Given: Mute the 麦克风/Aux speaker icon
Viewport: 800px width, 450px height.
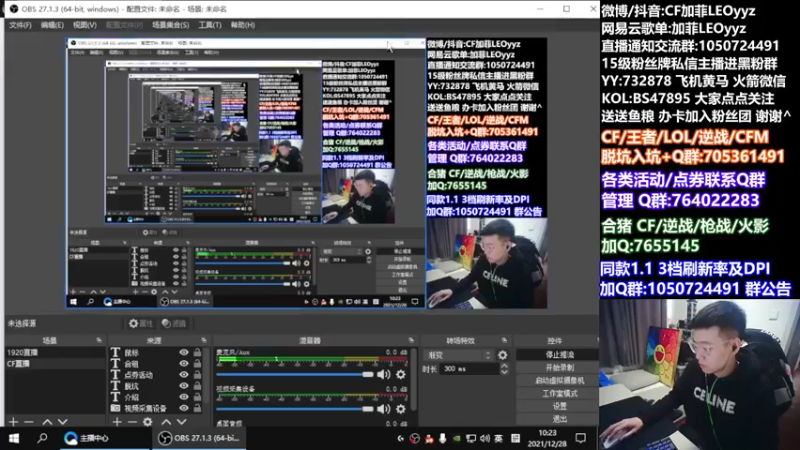Looking at the screenshot, I should pos(384,374).
